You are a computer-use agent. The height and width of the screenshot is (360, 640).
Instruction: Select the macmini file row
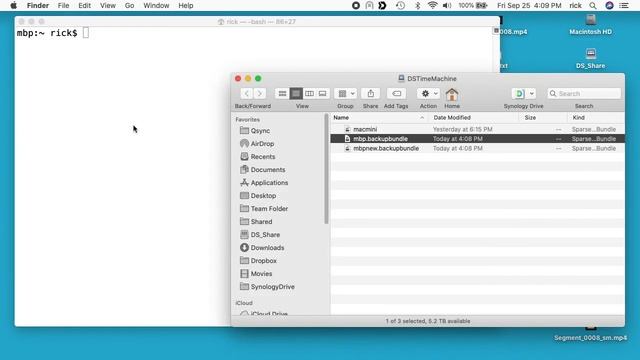[x=477, y=129]
